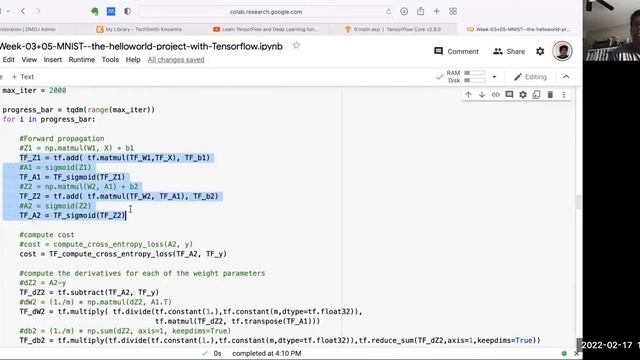Click the TF_A2 = TF_sigmoid(TF_Z2) line
The image size is (640, 360).
(72, 216)
